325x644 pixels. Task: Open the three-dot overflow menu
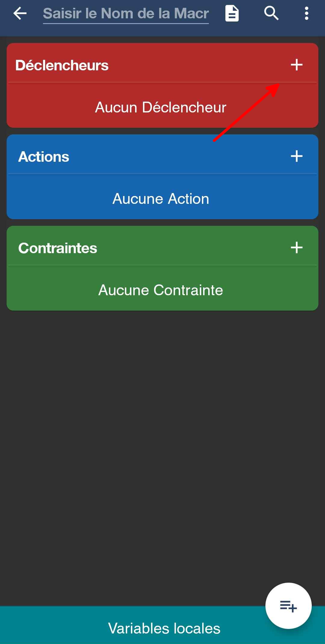pos(306,14)
